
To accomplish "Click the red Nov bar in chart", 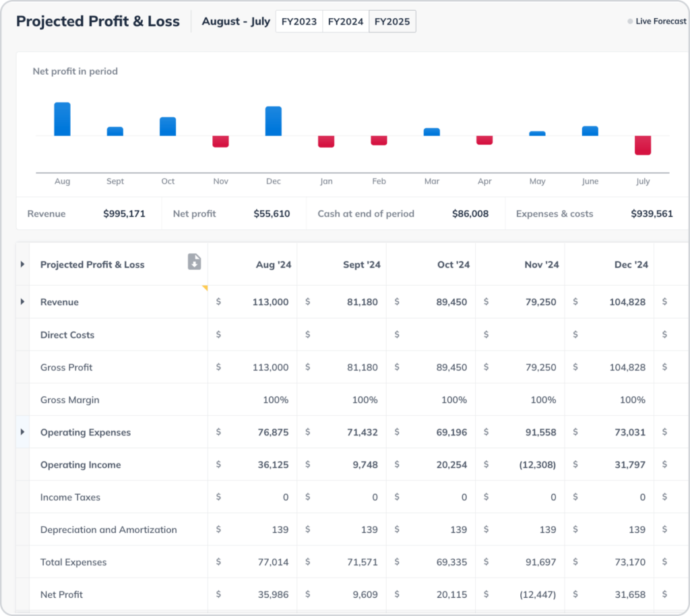I will point(220,142).
